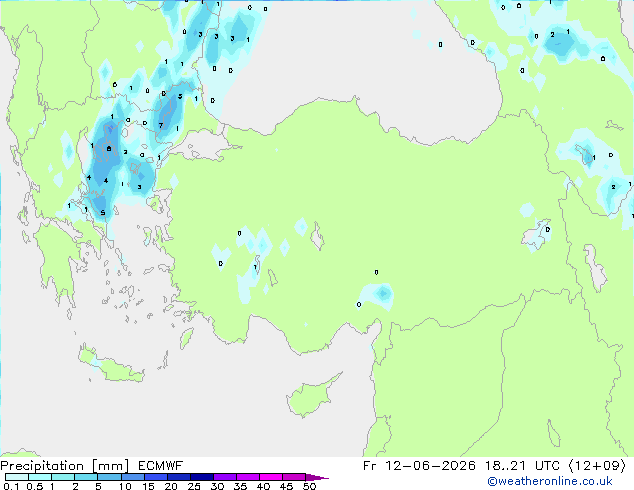Click the legend value '35'
This screenshot has height=490, width=634.
240,486
